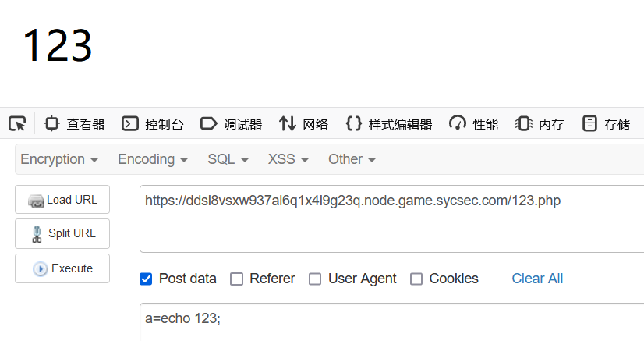Uncheck the Post data checkbox

(x=146, y=279)
